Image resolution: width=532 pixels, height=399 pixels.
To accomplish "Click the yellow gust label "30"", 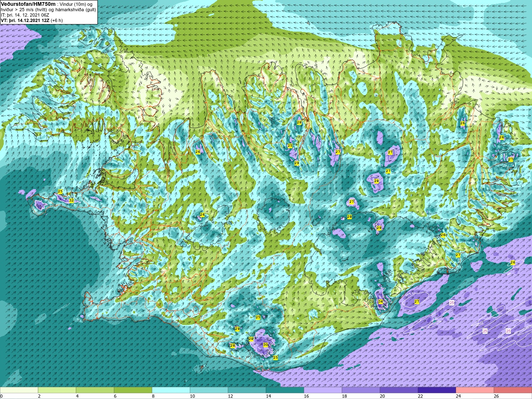I will point(266,345).
